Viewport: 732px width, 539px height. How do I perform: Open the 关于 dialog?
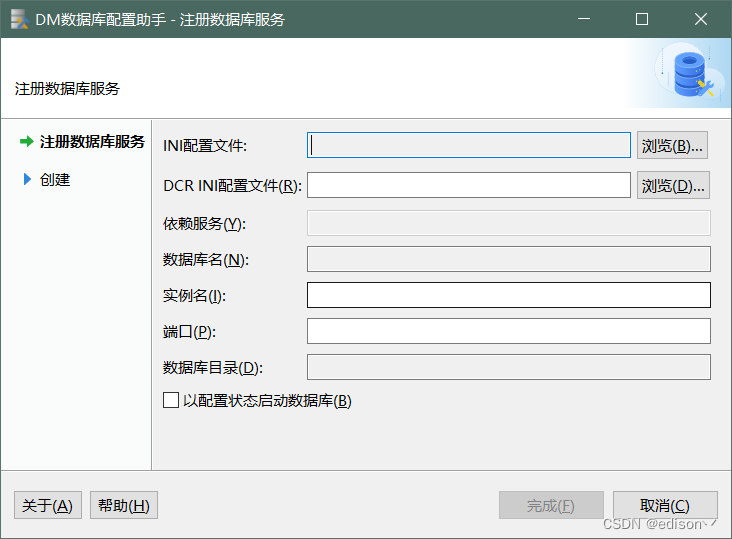pos(48,505)
